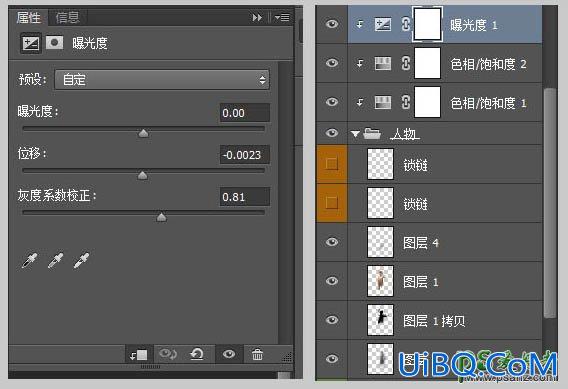Click the mask link icon on 色相/饱和度 2

(406, 64)
